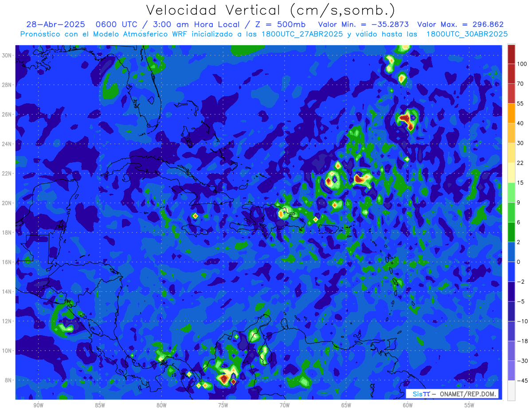Image resolution: width=532 pixels, height=411 pixels.
Task: Click the colorbar label '0'
Action: click(519, 262)
